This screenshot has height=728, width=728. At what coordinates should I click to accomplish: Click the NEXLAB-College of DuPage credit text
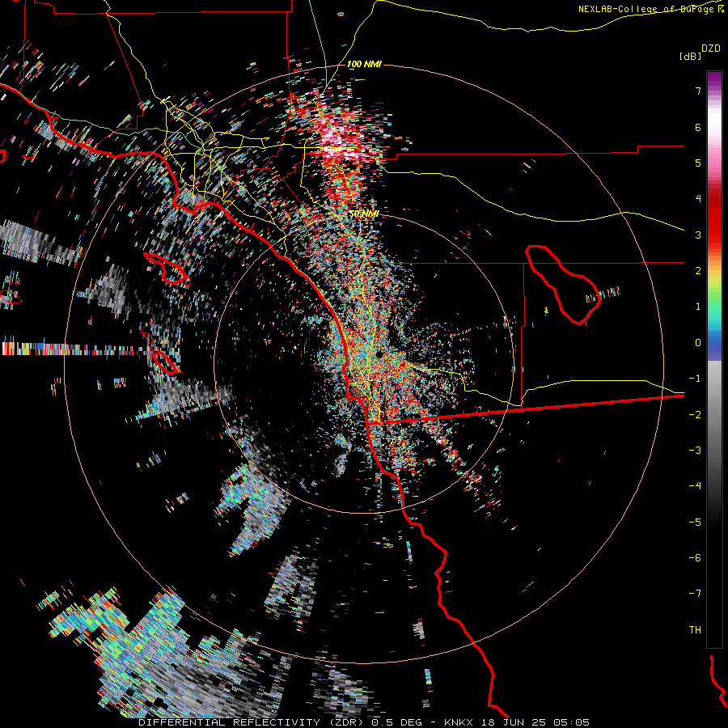pyautogui.click(x=645, y=9)
